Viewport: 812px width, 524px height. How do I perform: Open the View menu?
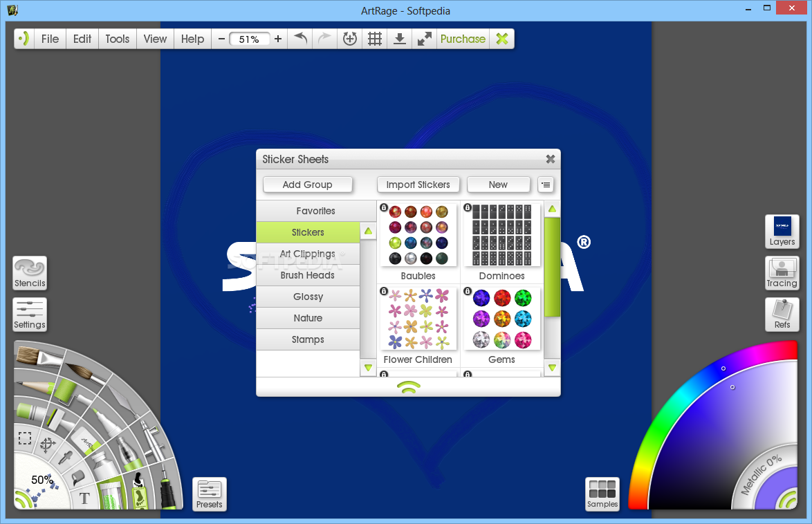156,39
